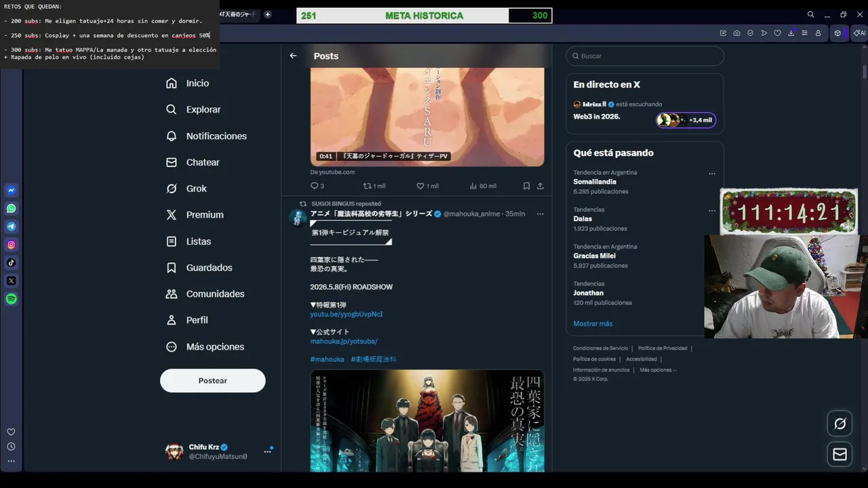Viewport: 868px width, 488px height.
Task: Open more options for the mahouka_anime post
Action: click(x=540, y=213)
